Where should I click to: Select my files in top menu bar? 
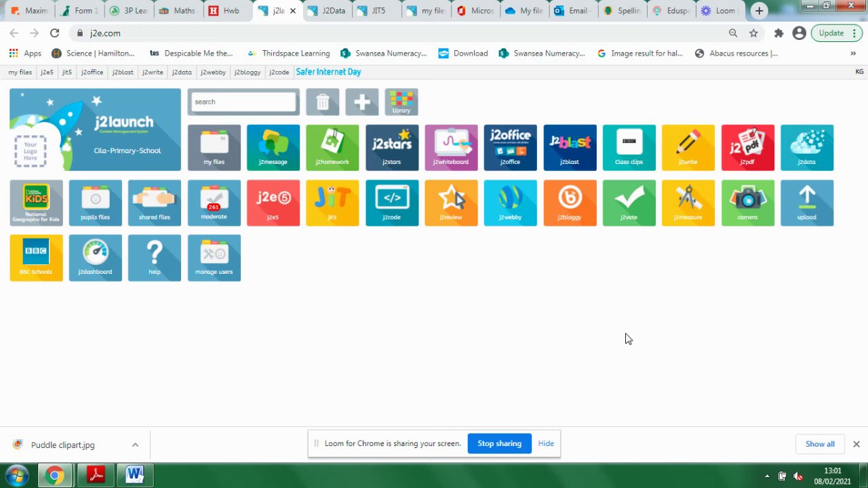coord(20,72)
